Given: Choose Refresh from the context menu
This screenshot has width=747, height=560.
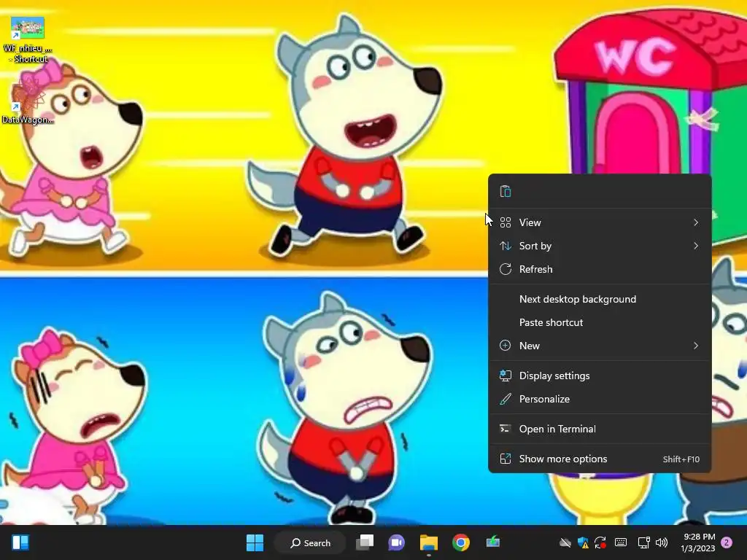Looking at the screenshot, I should pyautogui.click(x=600, y=269).
